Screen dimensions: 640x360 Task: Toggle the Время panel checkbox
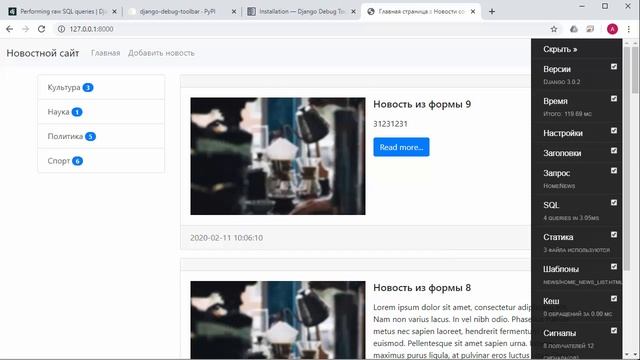[x=614, y=98]
